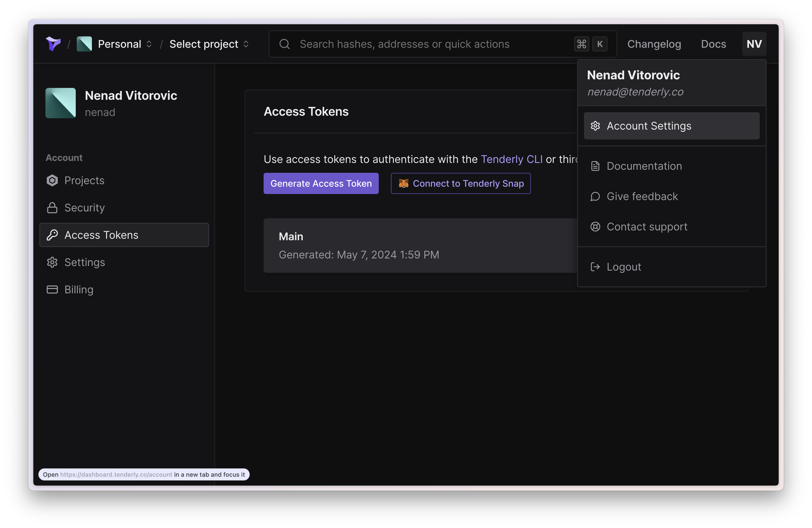Viewport: 812px width, 528px height.
Task: Click the Tenderly logo icon
Action: [x=53, y=44]
